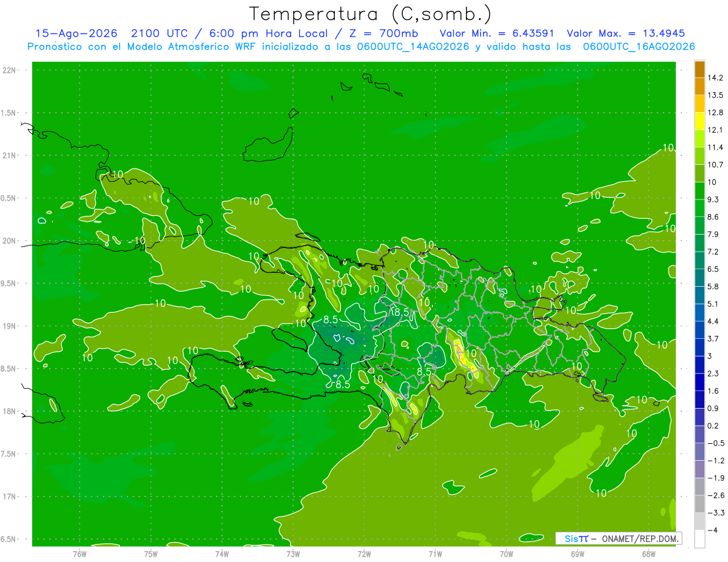This screenshot has height=562, width=728.
Task: Click the 75W longitude axis label
Action: pyautogui.click(x=151, y=554)
